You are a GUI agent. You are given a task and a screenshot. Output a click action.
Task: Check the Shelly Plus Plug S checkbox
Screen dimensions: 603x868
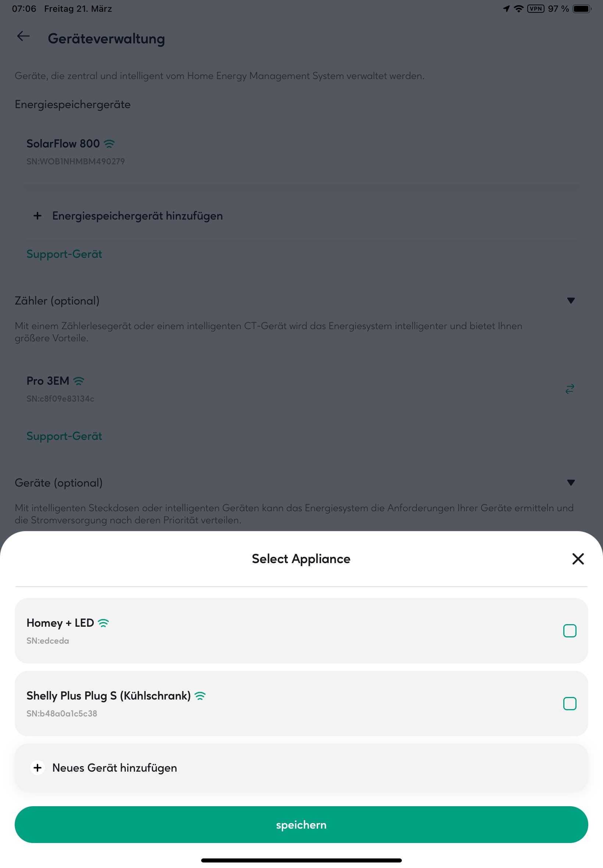point(570,704)
